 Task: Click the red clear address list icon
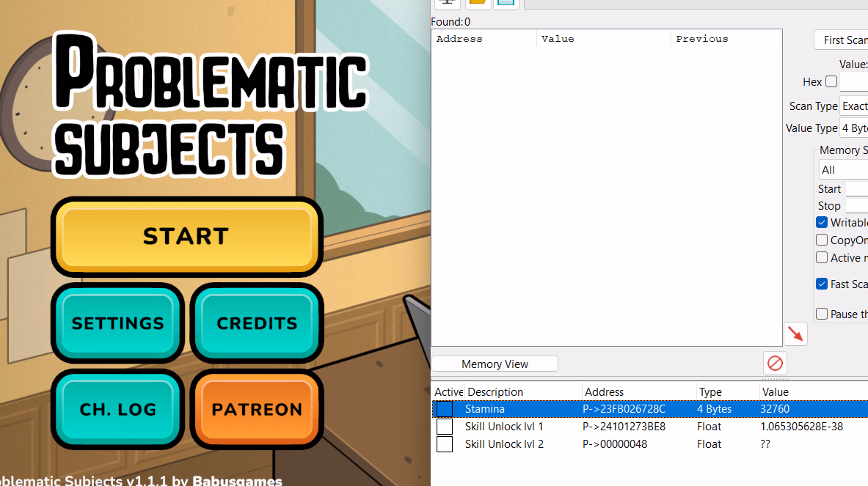[775, 363]
